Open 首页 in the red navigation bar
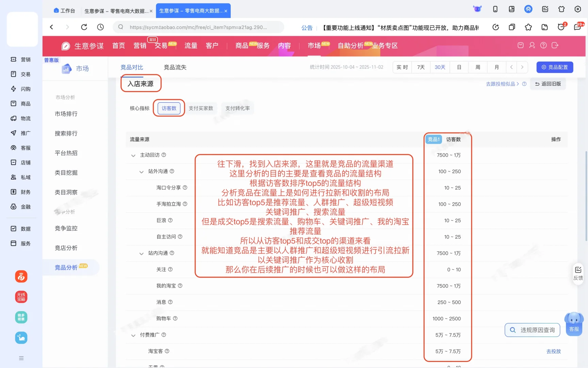 click(x=119, y=46)
